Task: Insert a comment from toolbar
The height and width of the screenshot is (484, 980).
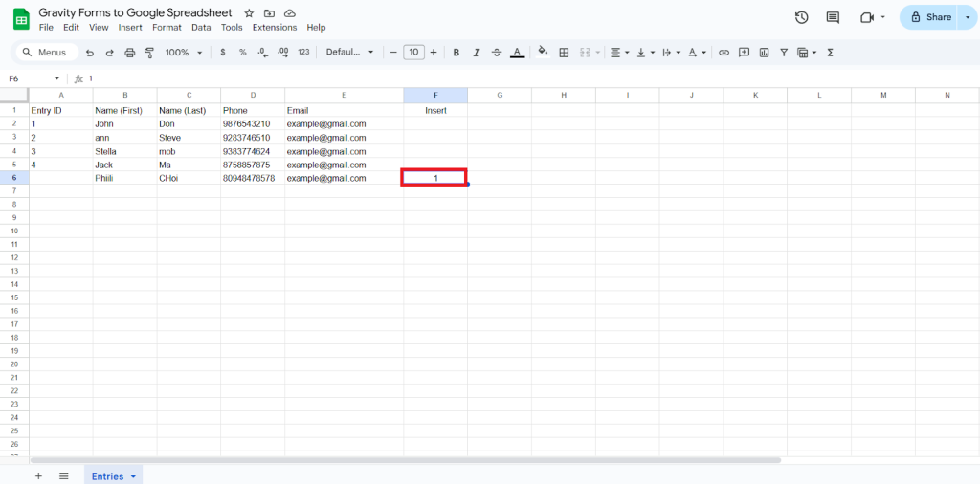Action: 744,53
